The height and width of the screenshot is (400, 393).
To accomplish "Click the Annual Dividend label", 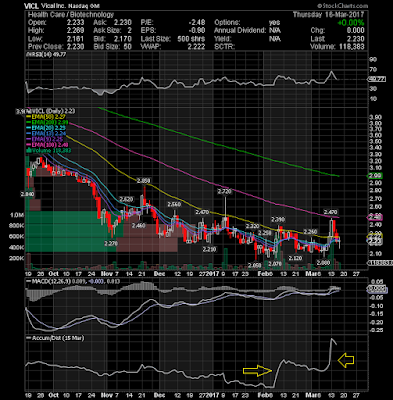I will tap(240, 31).
